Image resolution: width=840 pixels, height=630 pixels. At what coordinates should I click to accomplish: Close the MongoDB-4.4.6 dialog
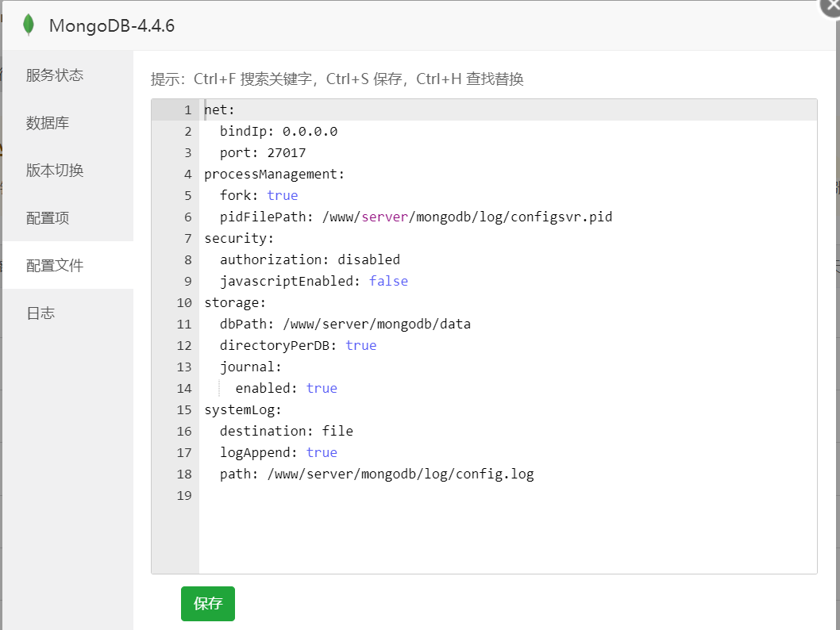click(832, 4)
